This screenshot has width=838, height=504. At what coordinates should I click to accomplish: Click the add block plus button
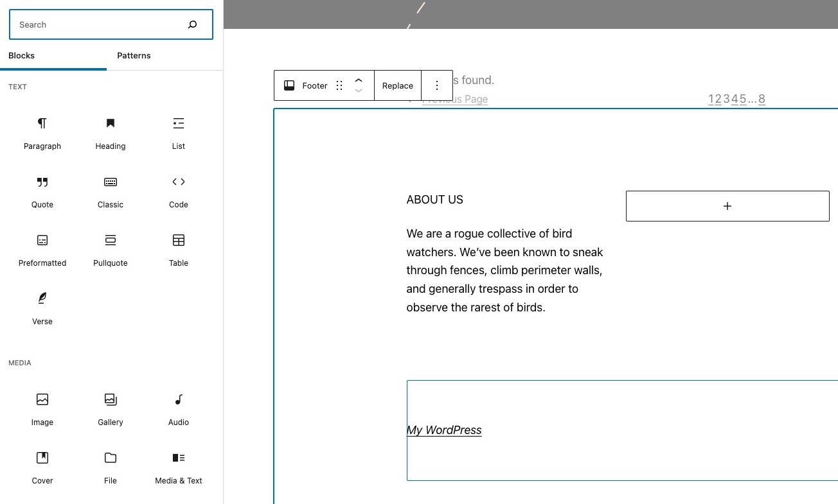[727, 206]
